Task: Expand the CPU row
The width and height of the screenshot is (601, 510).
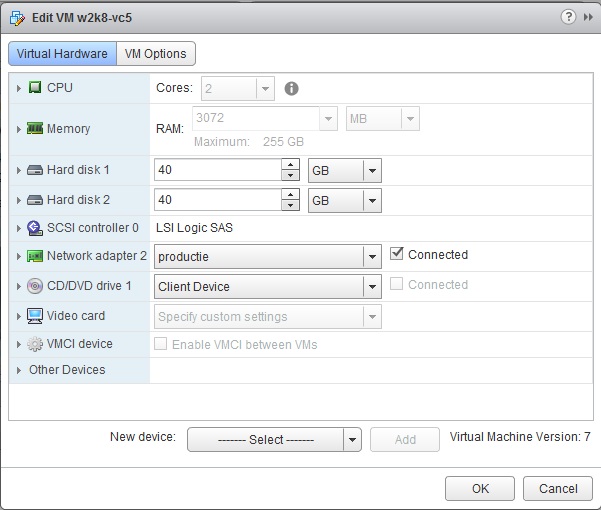Action: point(18,88)
